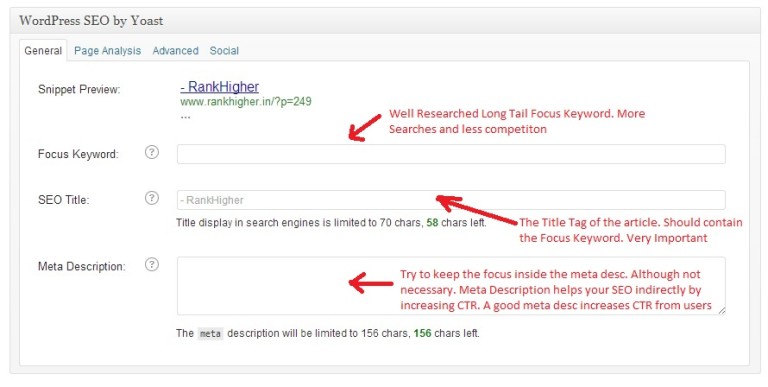The height and width of the screenshot is (387, 768).
Task: Grab the Meta Description resize handle
Action: pos(721,311)
